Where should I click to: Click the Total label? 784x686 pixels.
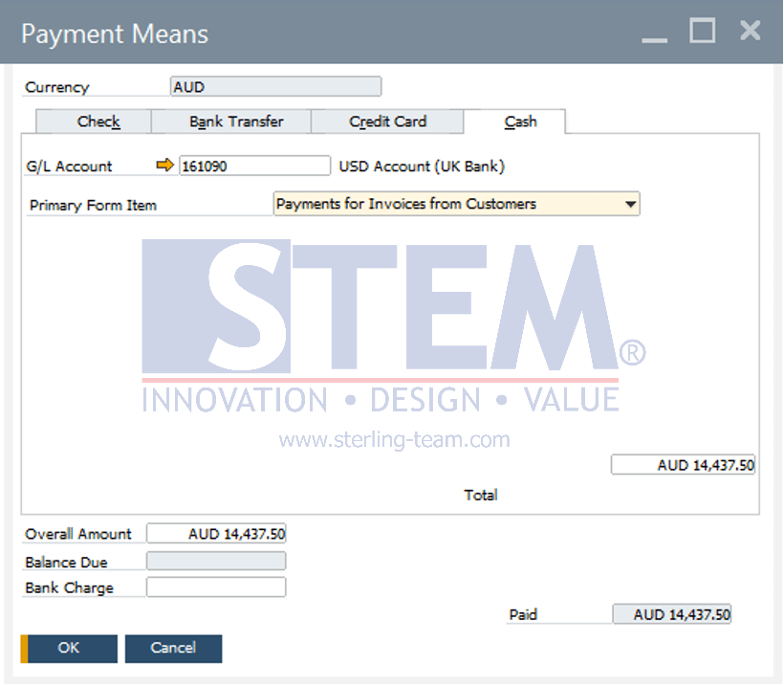[x=481, y=495]
